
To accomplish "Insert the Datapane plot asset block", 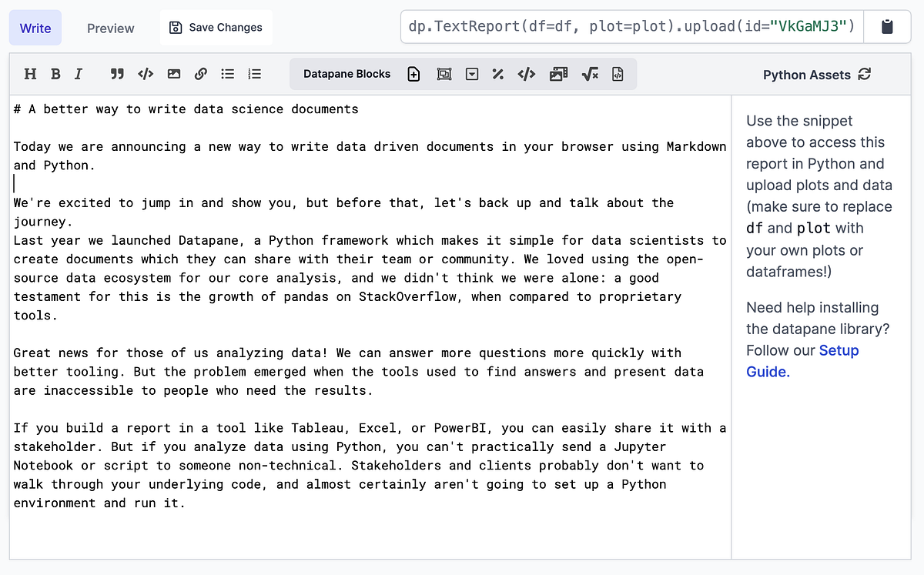I will click(444, 73).
